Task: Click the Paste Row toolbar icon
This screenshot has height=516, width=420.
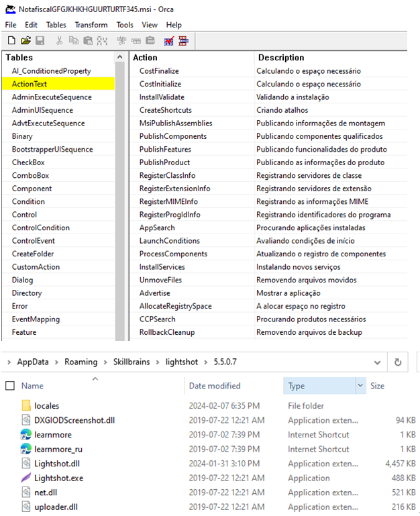Action: coord(150,40)
